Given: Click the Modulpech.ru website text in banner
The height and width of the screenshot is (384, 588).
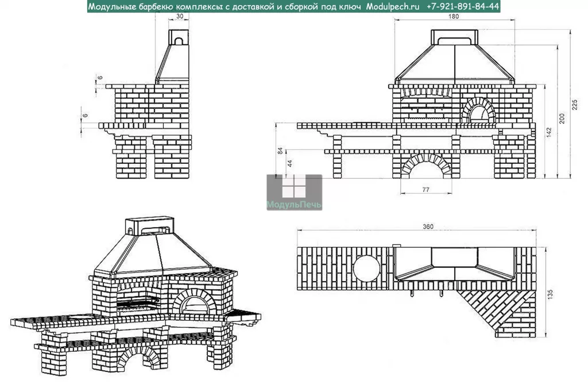Looking at the screenshot, I should [x=393, y=6].
